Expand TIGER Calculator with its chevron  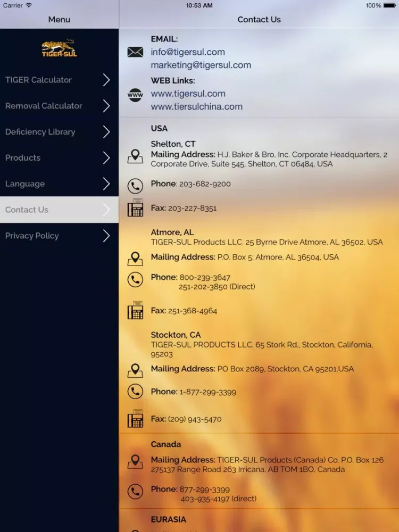(106, 80)
